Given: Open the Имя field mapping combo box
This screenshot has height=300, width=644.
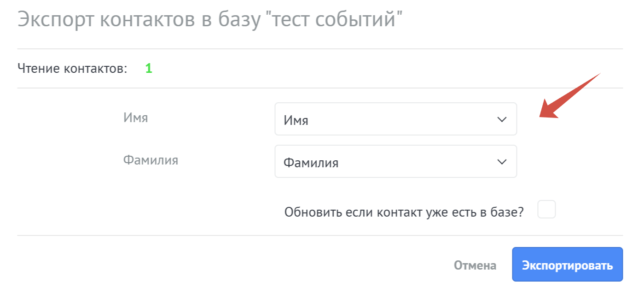Looking at the screenshot, I should tap(396, 119).
